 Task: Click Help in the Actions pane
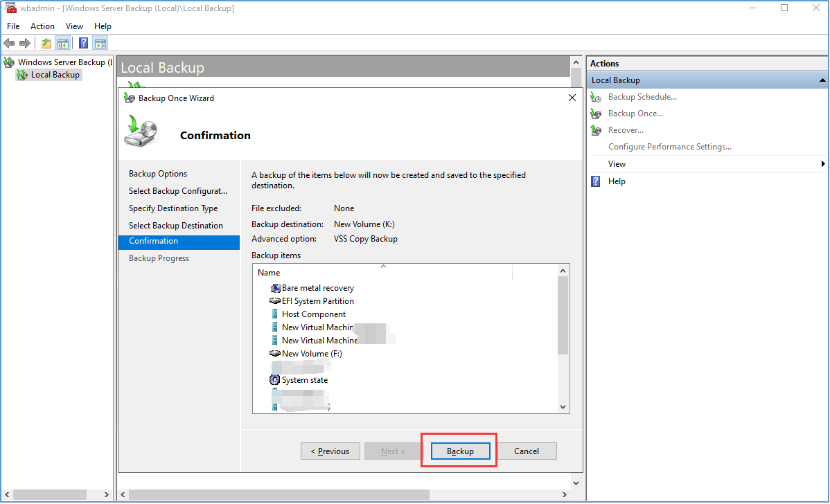pos(617,181)
